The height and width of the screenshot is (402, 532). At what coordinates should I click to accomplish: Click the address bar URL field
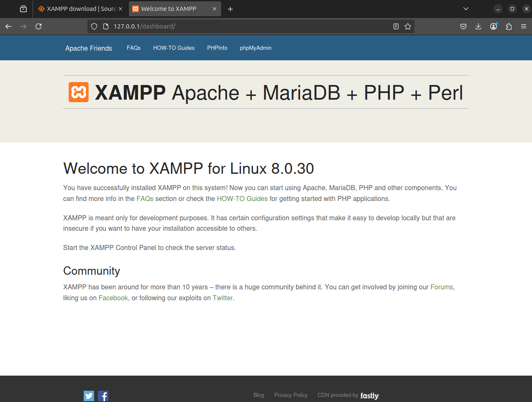tap(251, 26)
